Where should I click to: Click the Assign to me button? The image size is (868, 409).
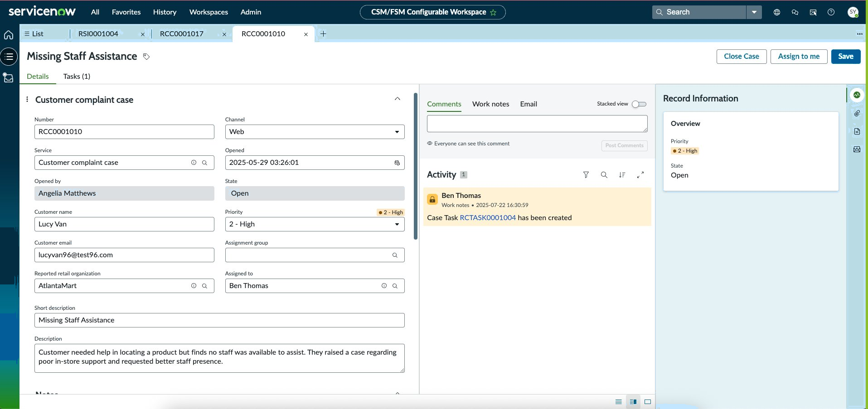point(799,57)
